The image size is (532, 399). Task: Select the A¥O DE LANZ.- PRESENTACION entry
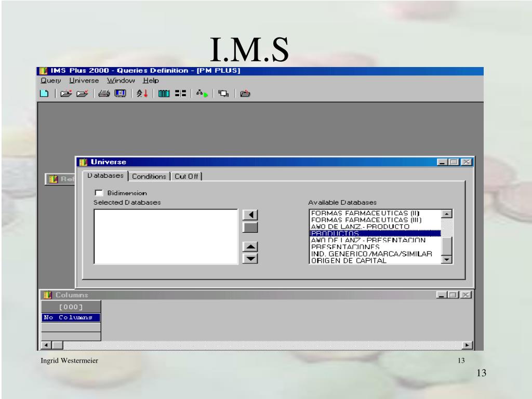tap(375, 240)
